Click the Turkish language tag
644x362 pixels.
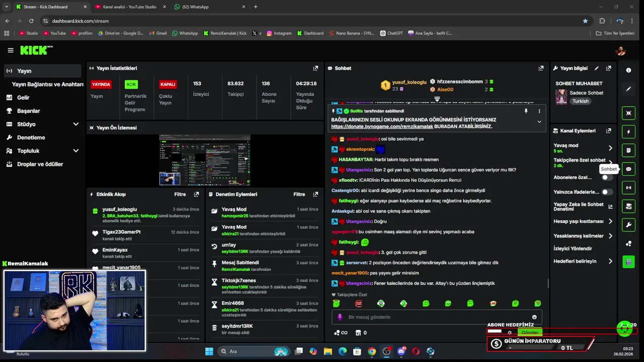point(580,101)
